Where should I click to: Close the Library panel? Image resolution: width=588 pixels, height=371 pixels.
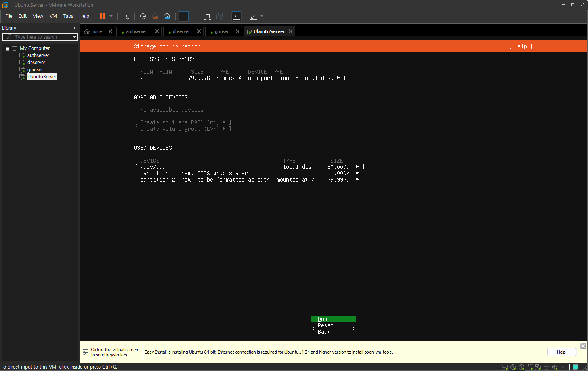[74, 28]
